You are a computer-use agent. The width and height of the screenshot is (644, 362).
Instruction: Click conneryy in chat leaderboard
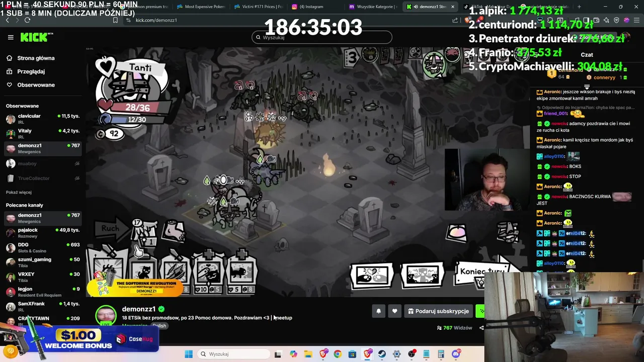click(604, 77)
